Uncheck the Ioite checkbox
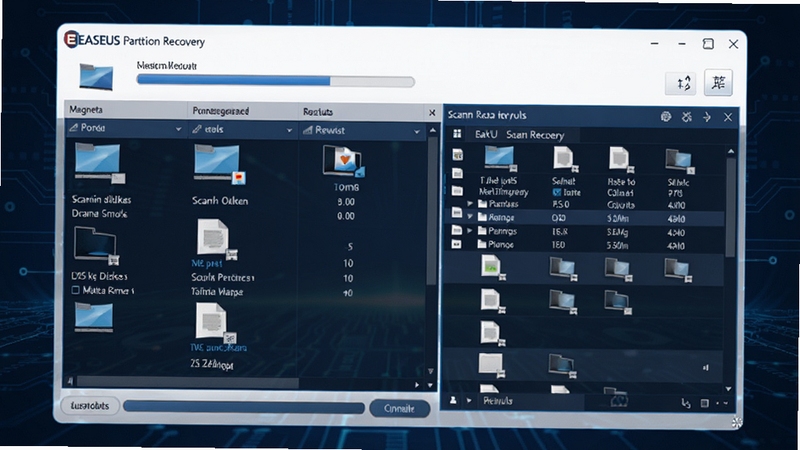Viewport: 800px width, 450px height. (557, 192)
